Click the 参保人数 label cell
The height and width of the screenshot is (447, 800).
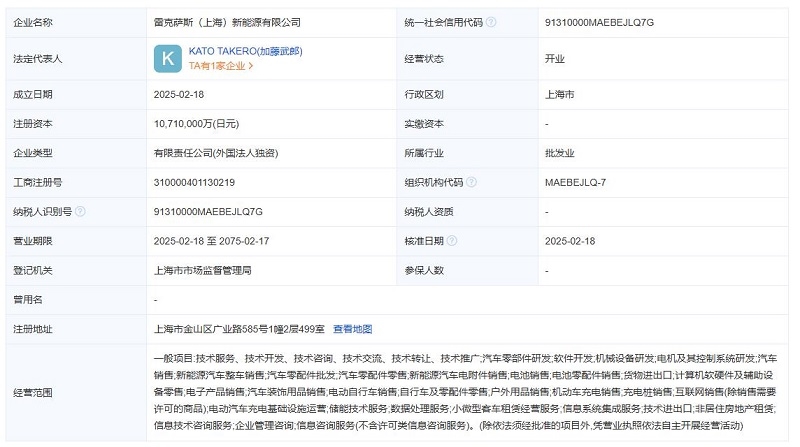click(467, 270)
